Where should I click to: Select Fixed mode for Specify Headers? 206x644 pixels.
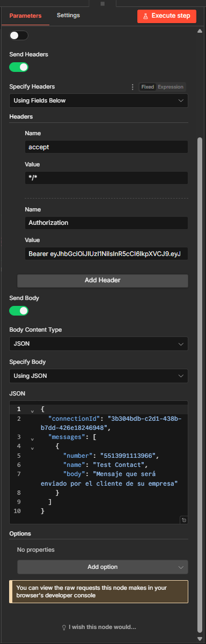[147, 87]
